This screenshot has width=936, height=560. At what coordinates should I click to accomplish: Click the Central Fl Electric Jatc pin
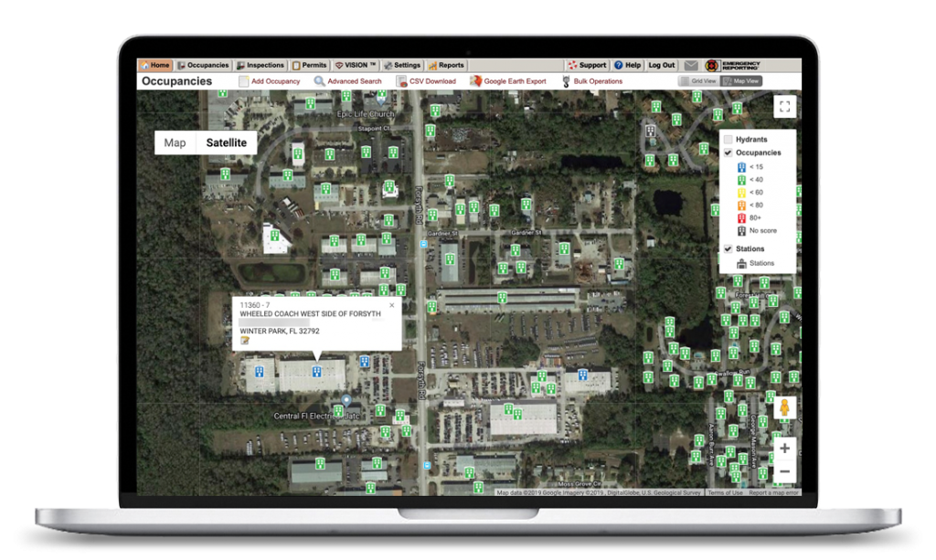click(x=346, y=400)
